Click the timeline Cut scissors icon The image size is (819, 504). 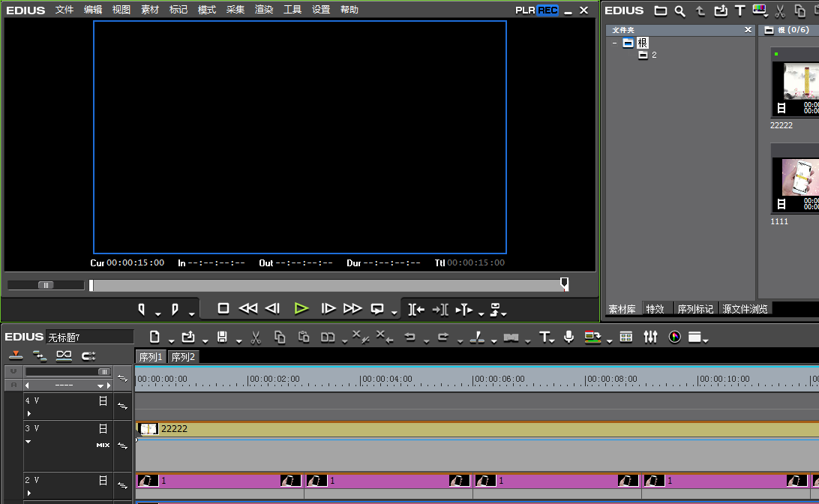pyautogui.click(x=256, y=337)
